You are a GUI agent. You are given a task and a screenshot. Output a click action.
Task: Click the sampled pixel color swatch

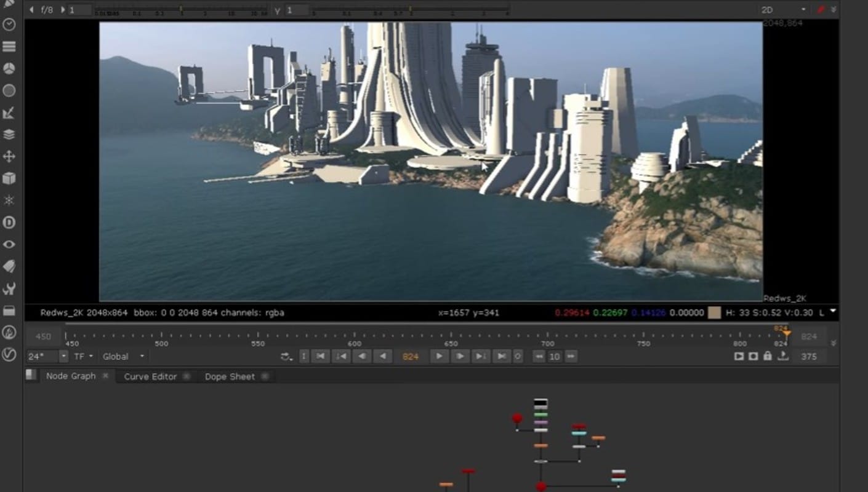(x=714, y=312)
